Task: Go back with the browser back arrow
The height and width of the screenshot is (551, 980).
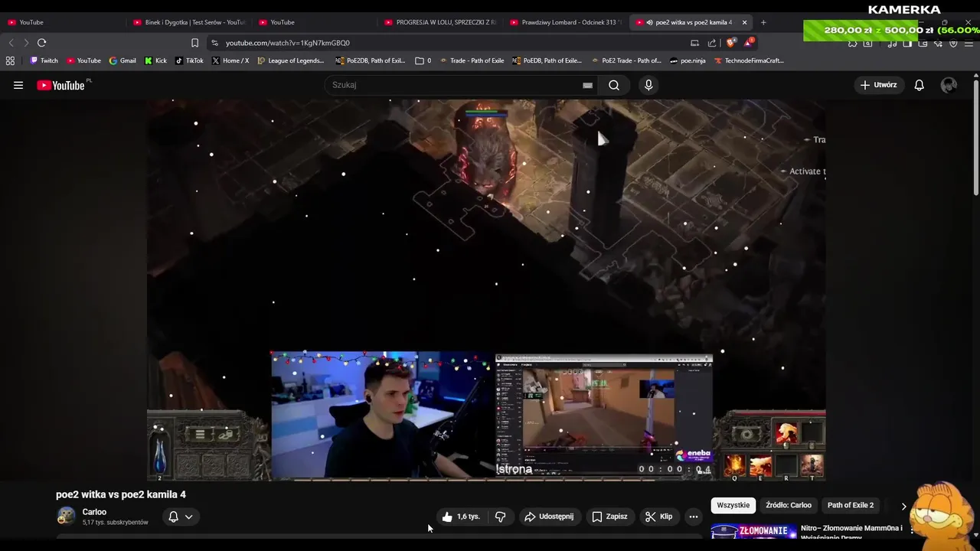Action: point(11,43)
